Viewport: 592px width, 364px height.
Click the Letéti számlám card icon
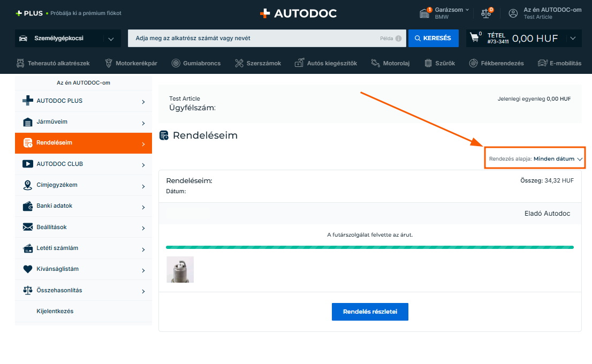[x=27, y=248]
